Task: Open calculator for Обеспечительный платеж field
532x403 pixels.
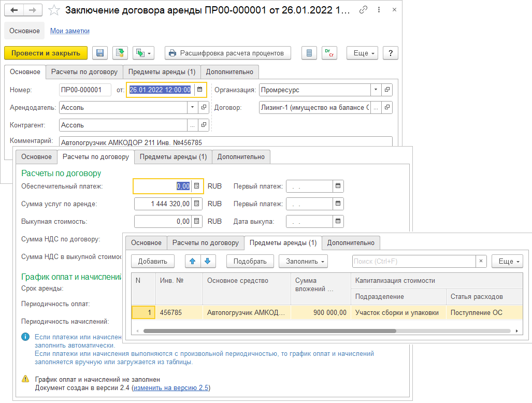Action: (197, 186)
